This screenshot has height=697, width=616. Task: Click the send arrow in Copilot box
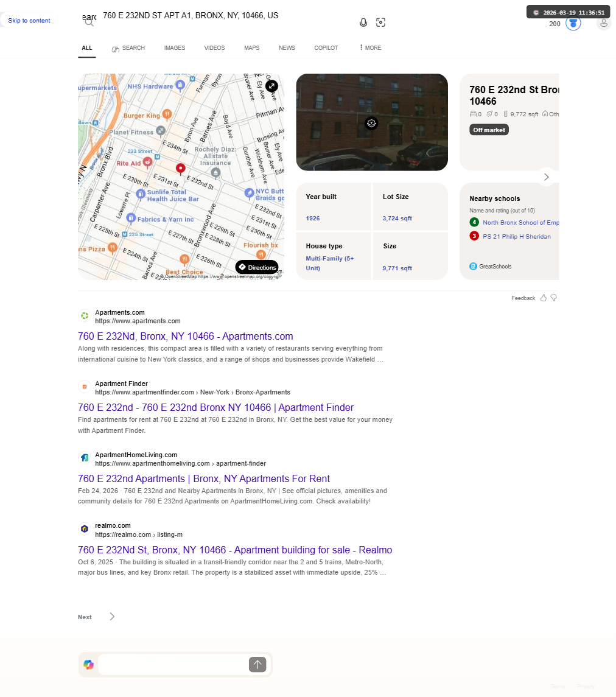(x=257, y=665)
